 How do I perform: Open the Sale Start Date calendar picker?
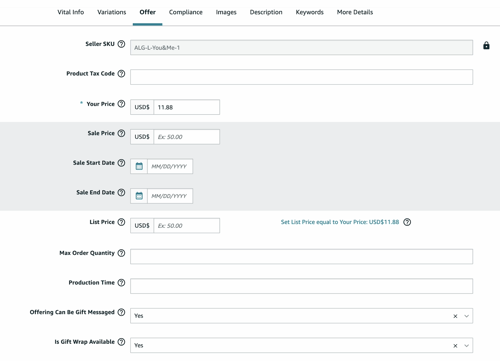click(x=139, y=166)
